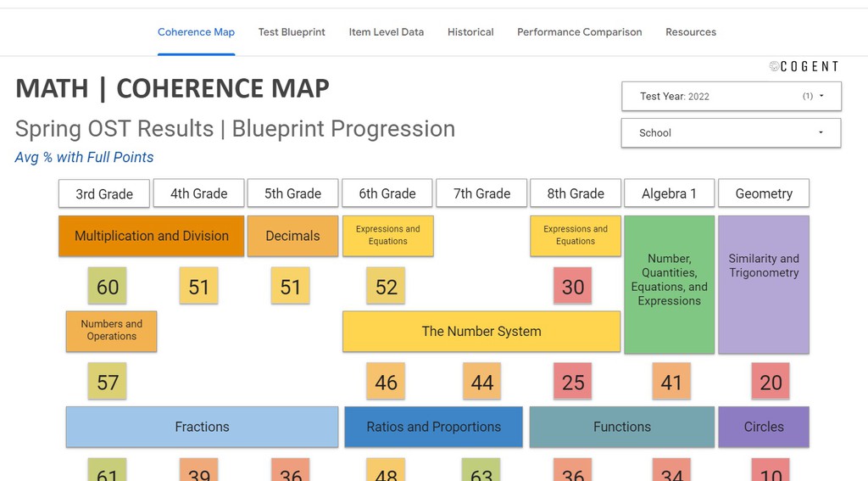Image resolution: width=868 pixels, height=481 pixels.
Task: Click the red score tile showing 25
Action: point(573,381)
